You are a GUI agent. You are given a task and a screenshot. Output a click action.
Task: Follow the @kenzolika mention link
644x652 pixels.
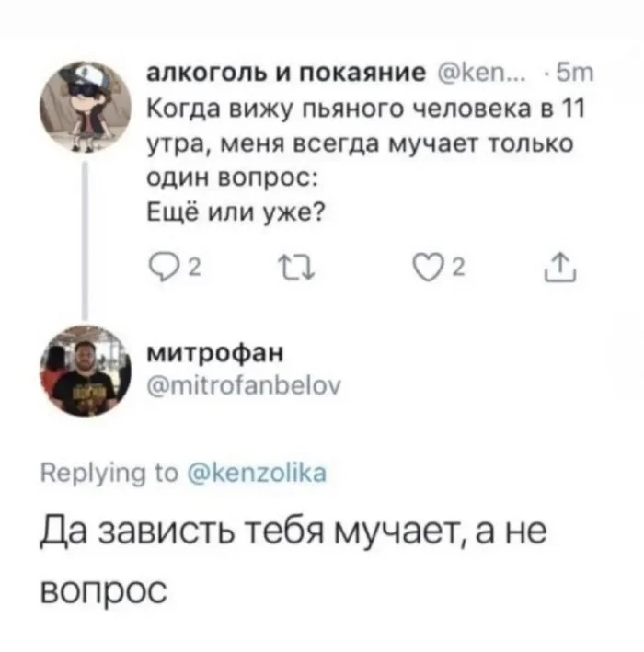255,475
